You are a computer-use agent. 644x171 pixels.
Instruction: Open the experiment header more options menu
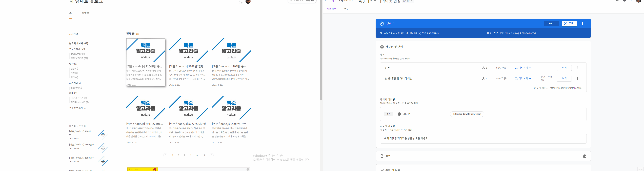[582, 24]
